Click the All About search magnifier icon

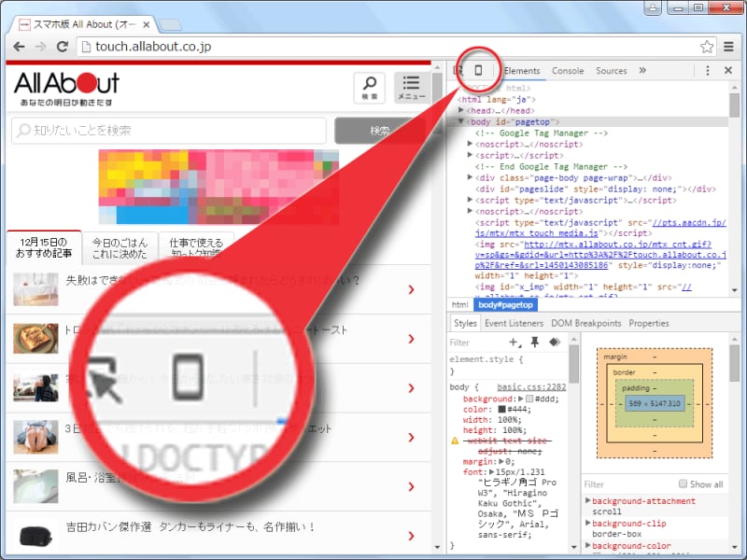coord(370,85)
